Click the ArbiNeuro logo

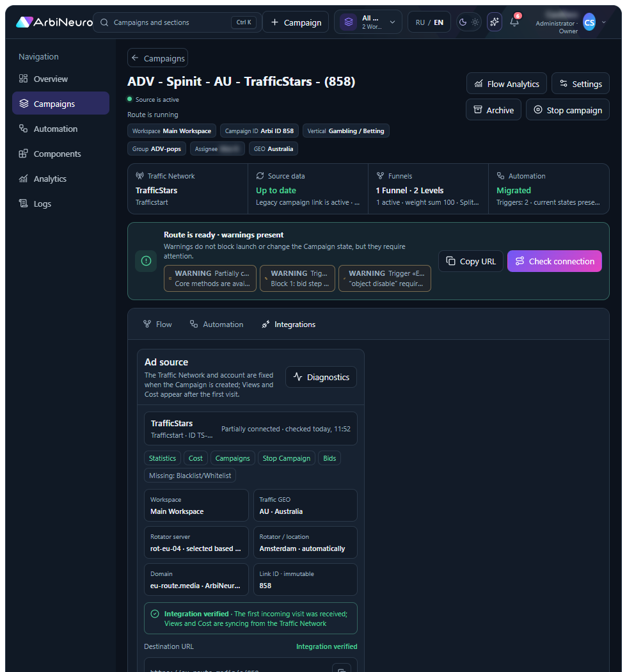pos(54,22)
